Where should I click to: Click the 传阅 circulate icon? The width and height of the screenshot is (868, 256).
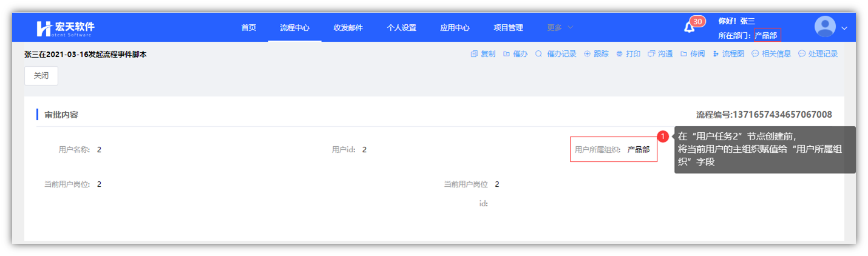coord(683,54)
